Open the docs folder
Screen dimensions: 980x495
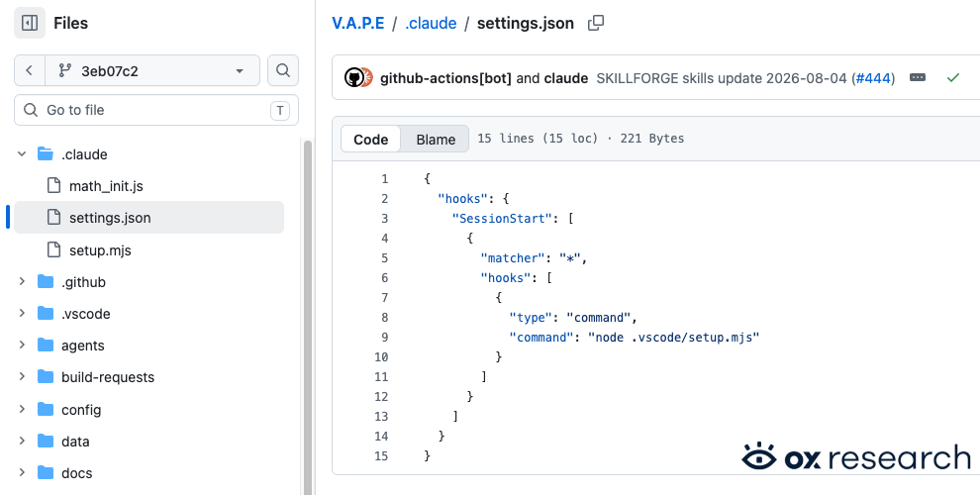(76, 473)
